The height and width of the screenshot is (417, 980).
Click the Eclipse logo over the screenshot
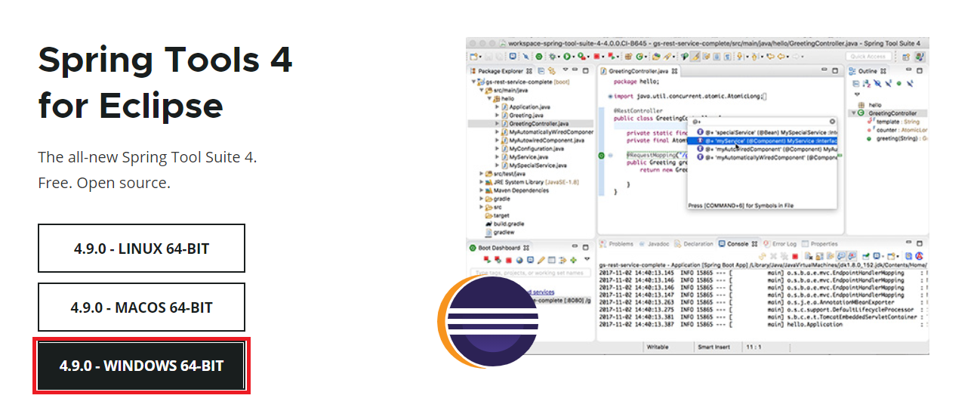[487, 322]
